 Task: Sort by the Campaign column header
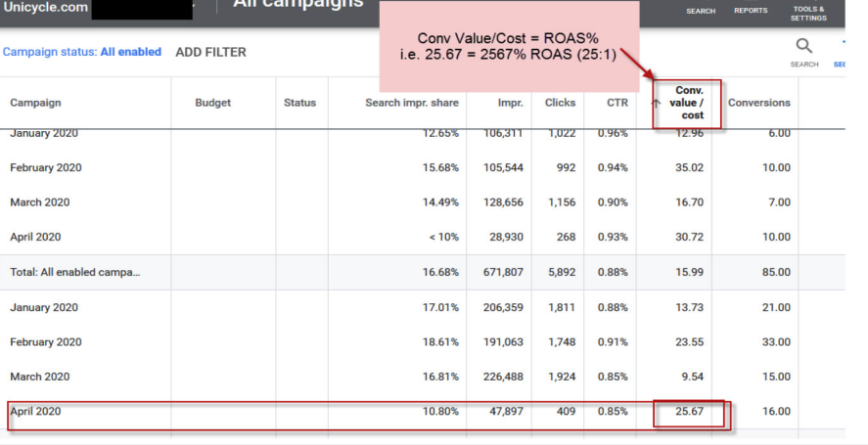coord(33,103)
